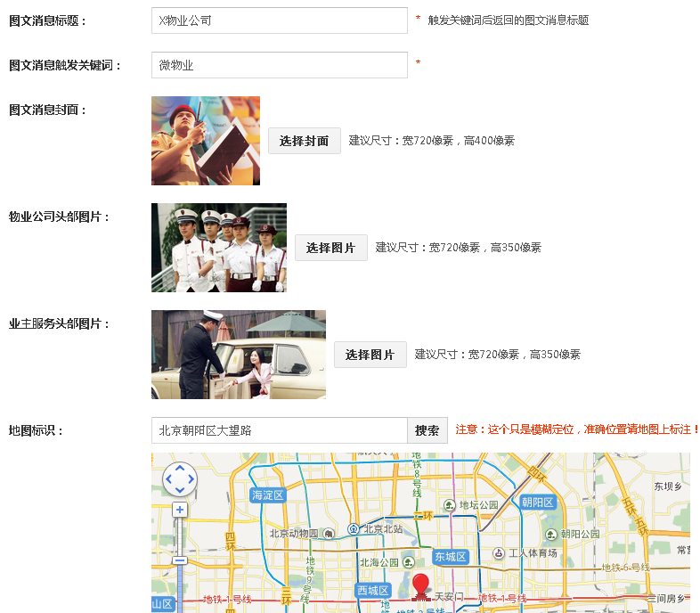
Task: Click the 地坛公园 park icon on map
Action: (451, 505)
